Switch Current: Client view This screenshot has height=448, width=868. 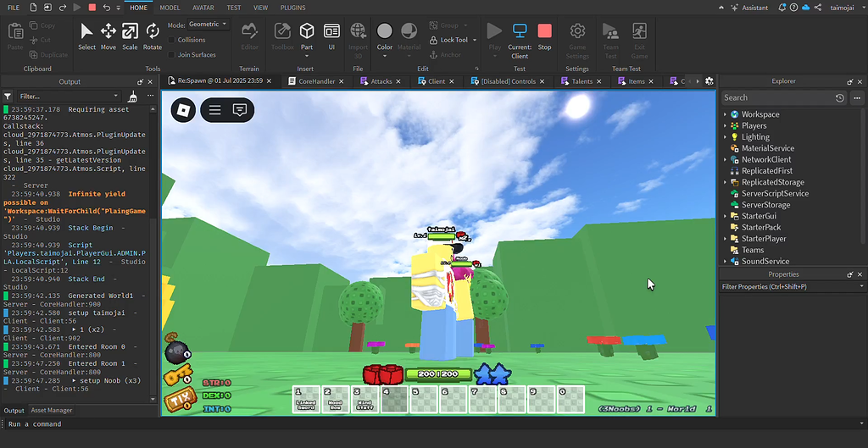[x=520, y=41]
